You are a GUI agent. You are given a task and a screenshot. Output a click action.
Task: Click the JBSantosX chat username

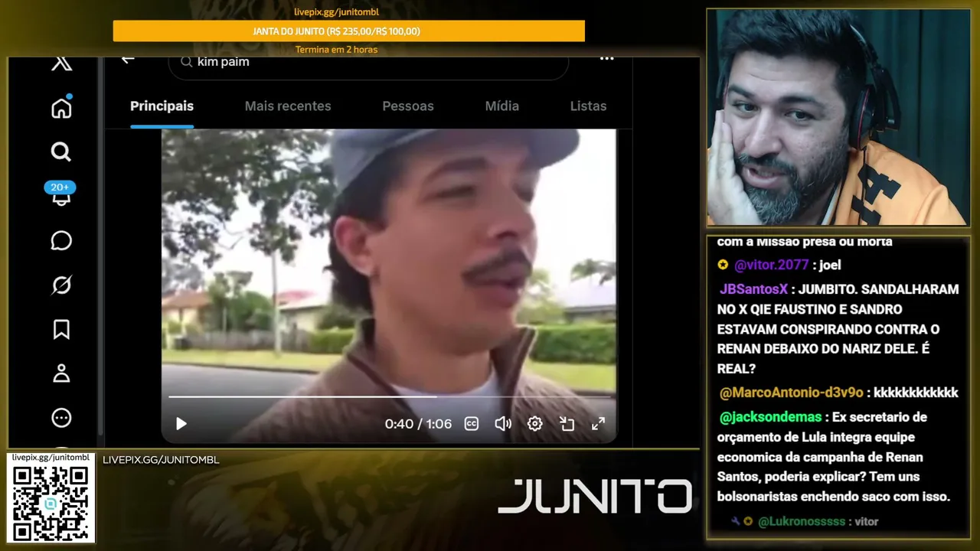(x=753, y=289)
